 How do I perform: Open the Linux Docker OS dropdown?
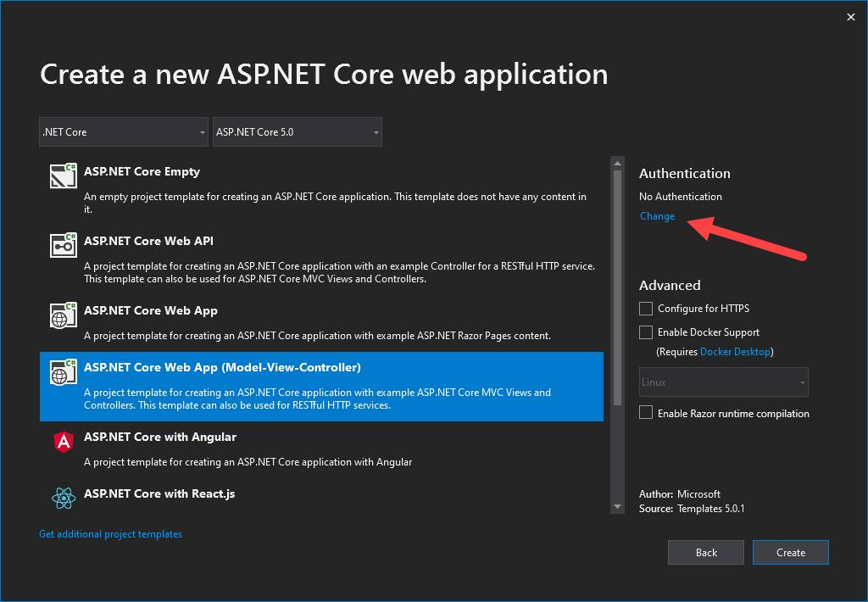(723, 382)
